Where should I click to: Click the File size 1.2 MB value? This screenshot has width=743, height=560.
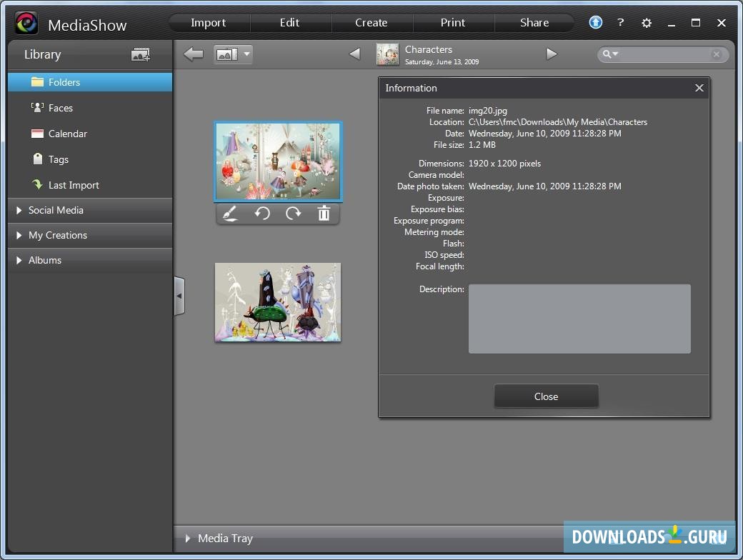point(482,145)
